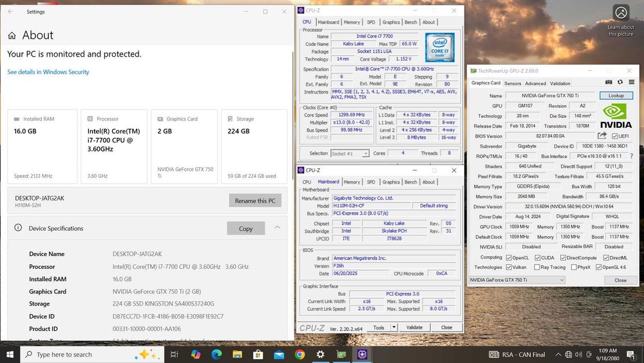Click the Settings gear on the taskbar

pos(320,355)
